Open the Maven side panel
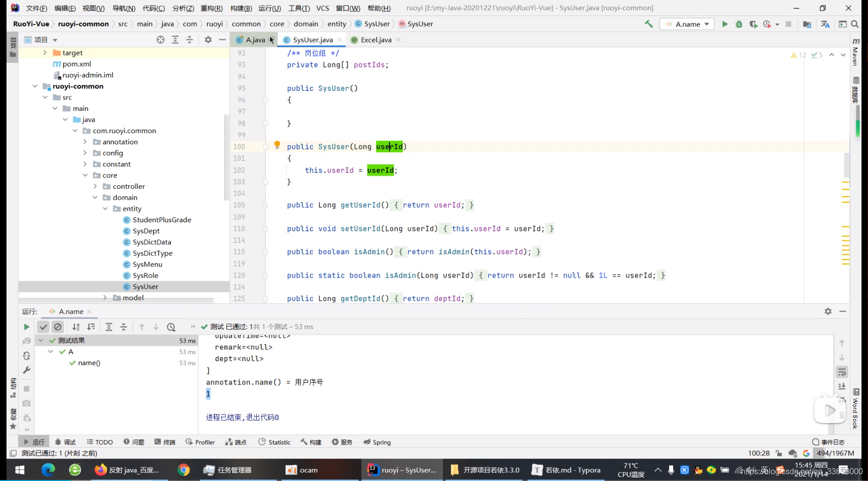This screenshot has height=481, width=868. point(855,51)
